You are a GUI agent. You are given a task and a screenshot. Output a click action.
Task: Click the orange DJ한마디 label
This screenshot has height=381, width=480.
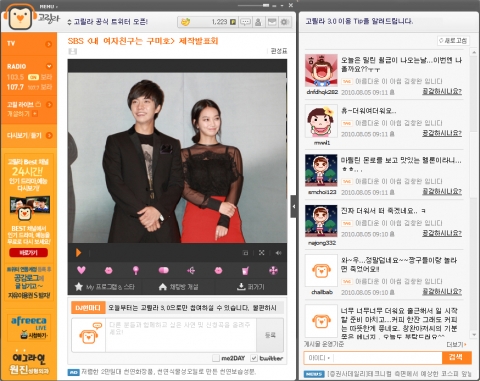point(88,308)
